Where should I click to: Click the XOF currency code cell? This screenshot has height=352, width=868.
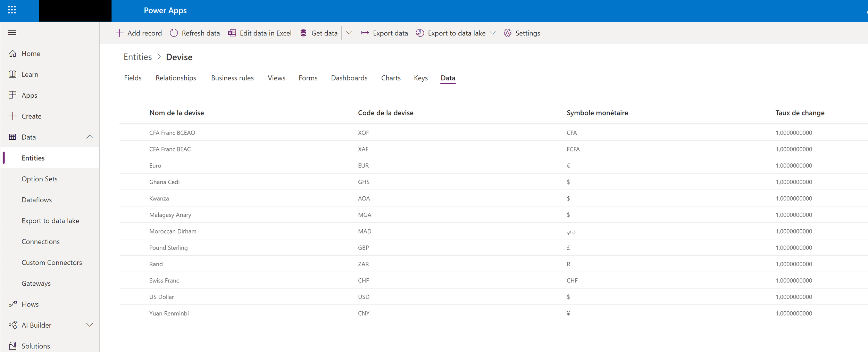coord(364,133)
